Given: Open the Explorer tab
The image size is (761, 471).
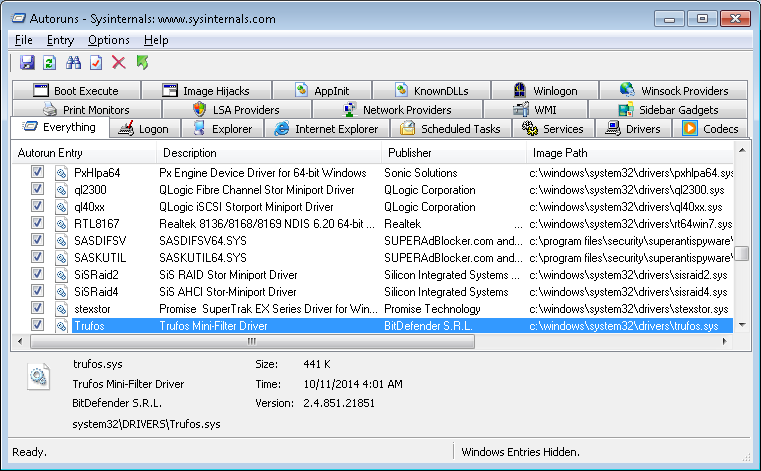Looking at the screenshot, I should tap(223, 129).
